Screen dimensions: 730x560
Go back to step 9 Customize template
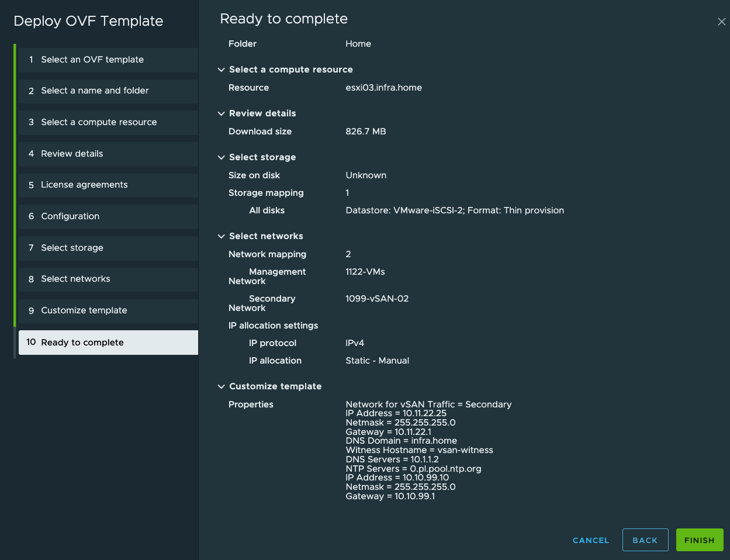coord(108,310)
